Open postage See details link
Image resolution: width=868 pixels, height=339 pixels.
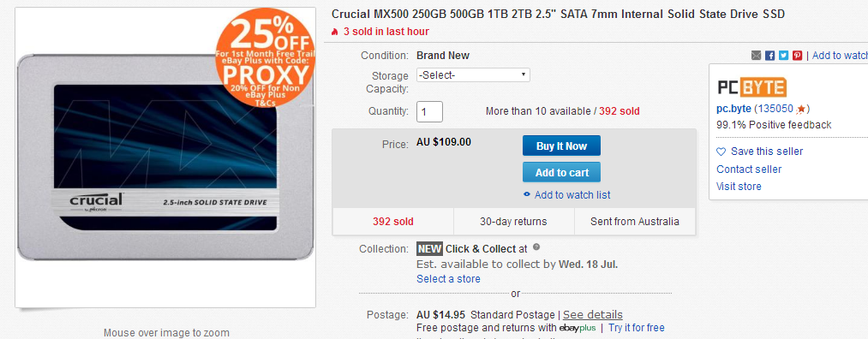click(593, 315)
